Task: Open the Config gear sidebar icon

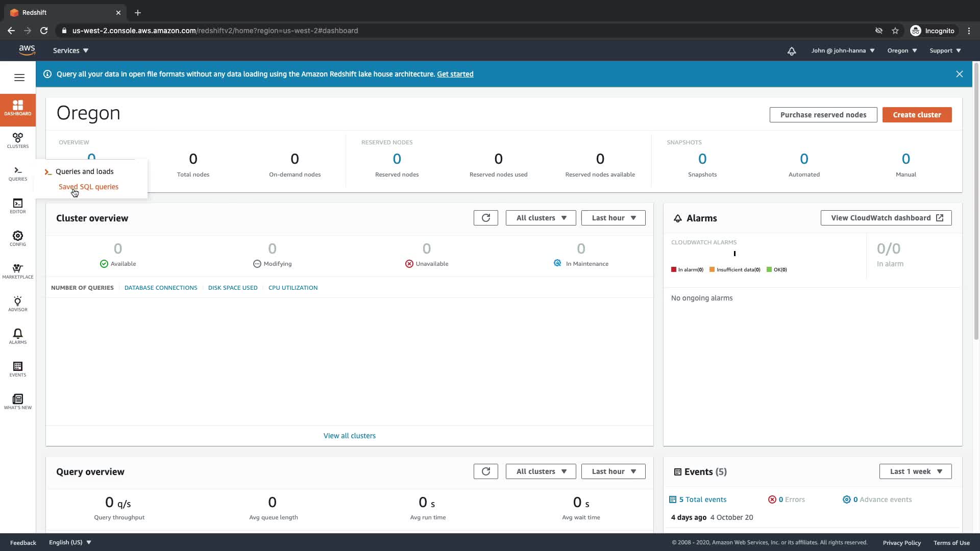Action: pyautogui.click(x=18, y=238)
